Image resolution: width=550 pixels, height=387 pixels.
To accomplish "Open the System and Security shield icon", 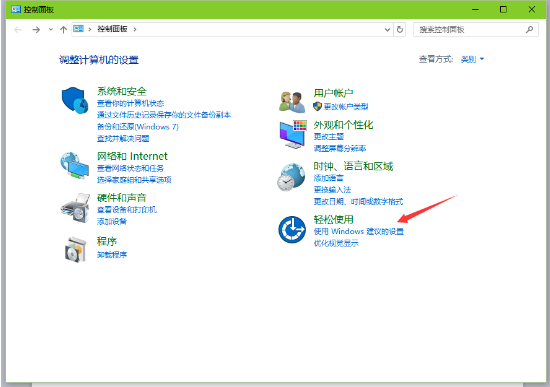I will pyautogui.click(x=75, y=100).
